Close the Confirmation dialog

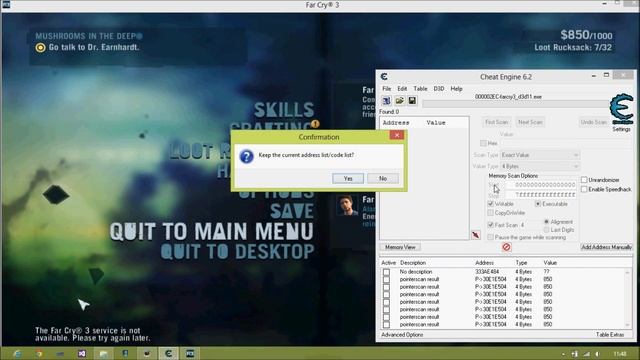click(396, 135)
